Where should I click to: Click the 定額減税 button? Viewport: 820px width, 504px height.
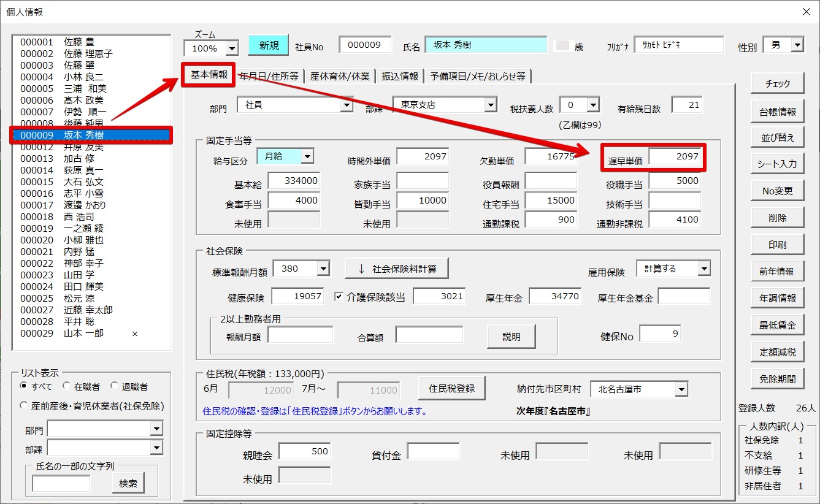tap(777, 351)
